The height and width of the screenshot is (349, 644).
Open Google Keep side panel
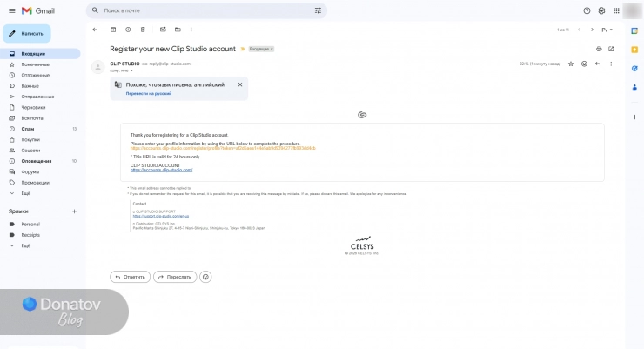coord(634,50)
